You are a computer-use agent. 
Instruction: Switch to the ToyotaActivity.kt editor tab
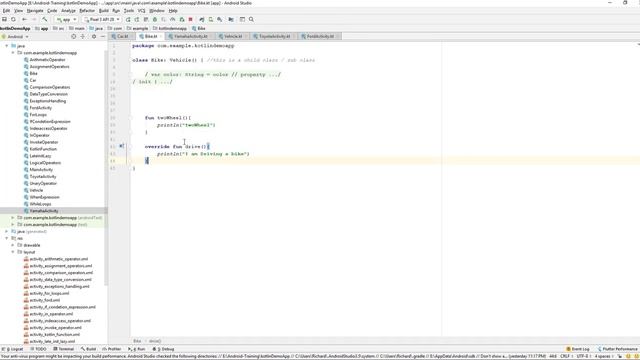tap(273, 36)
